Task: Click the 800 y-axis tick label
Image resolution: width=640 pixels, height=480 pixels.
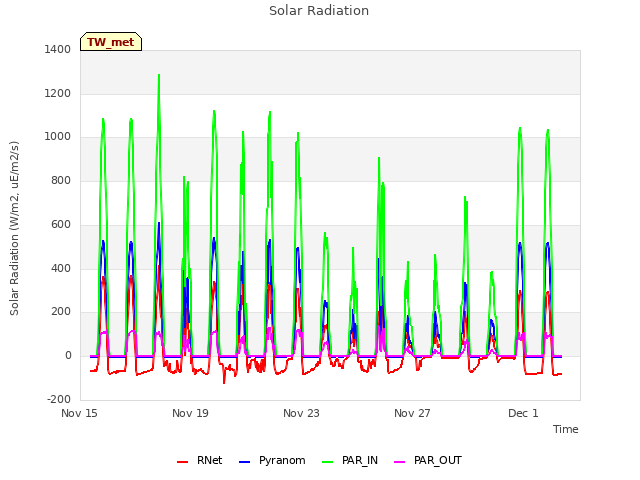Action: coord(61,180)
